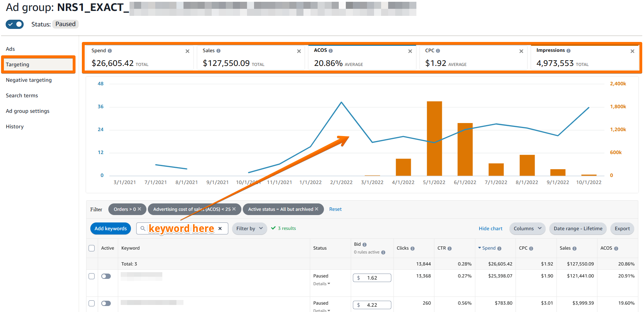Click Add keywords button

coord(110,228)
